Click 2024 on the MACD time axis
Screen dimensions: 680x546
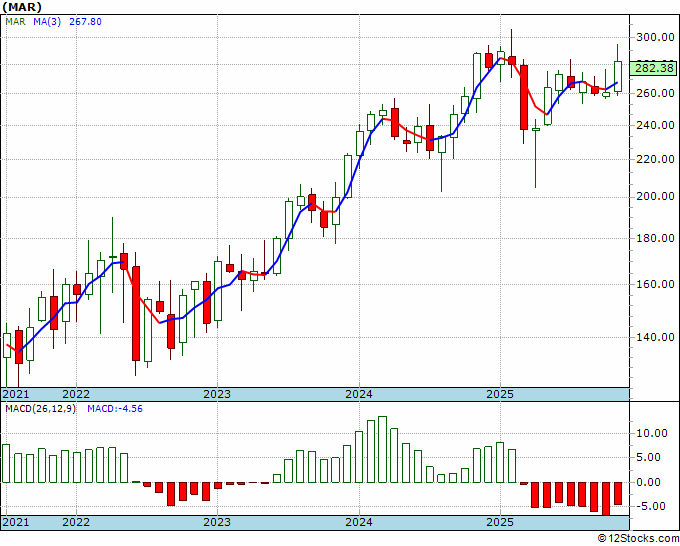click(359, 522)
